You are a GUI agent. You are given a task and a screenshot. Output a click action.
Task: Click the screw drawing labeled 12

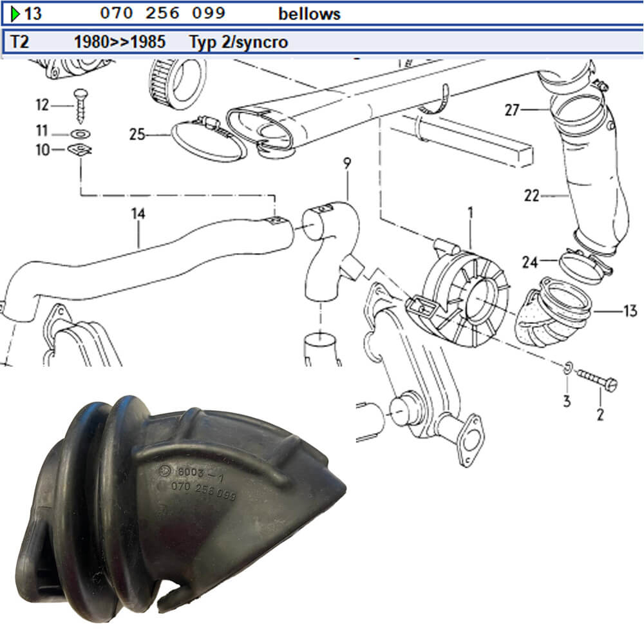click(x=80, y=106)
